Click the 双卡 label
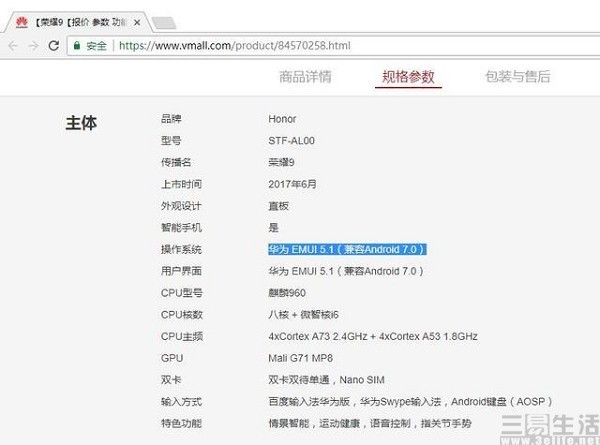Screen dimensions: 600x445 pos(171,380)
